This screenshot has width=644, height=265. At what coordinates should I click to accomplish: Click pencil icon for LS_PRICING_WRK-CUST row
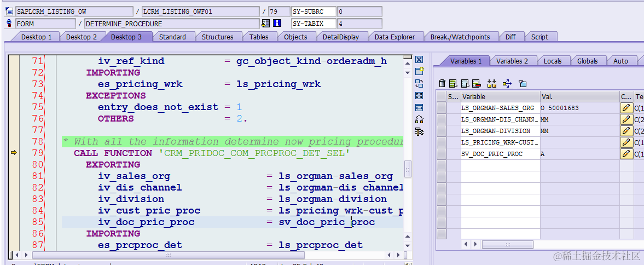pyautogui.click(x=626, y=142)
